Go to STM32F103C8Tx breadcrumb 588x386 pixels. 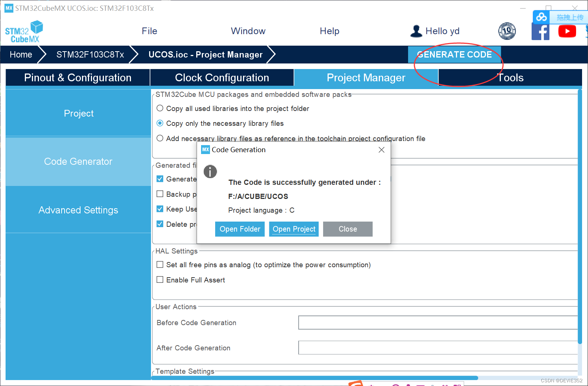[x=90, y=55]
